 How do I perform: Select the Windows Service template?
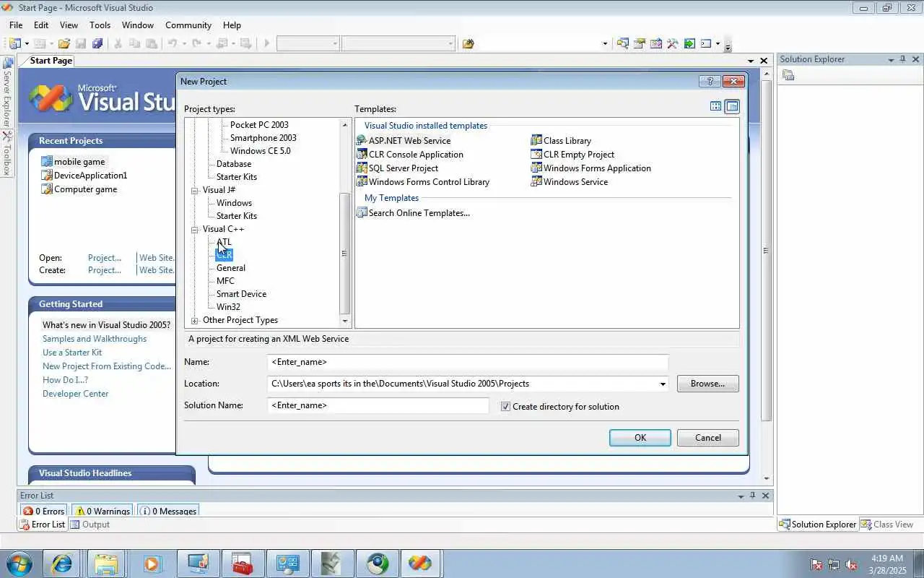pyautogui.click(x=570, y=182)
